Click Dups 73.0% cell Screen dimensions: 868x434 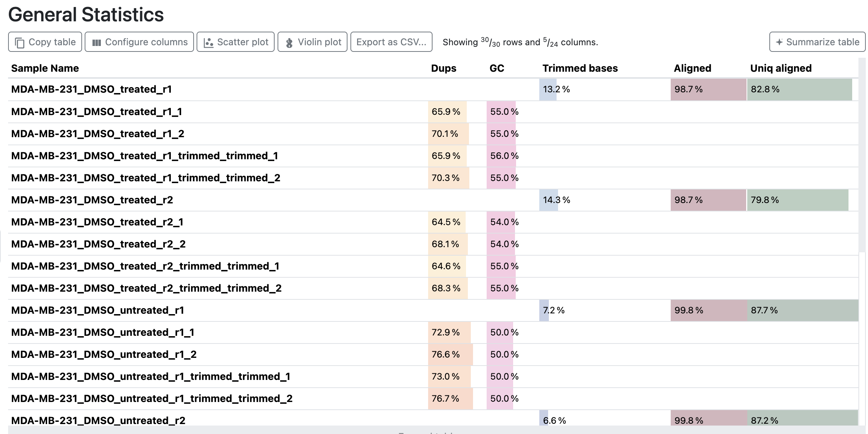coord(456,377)
